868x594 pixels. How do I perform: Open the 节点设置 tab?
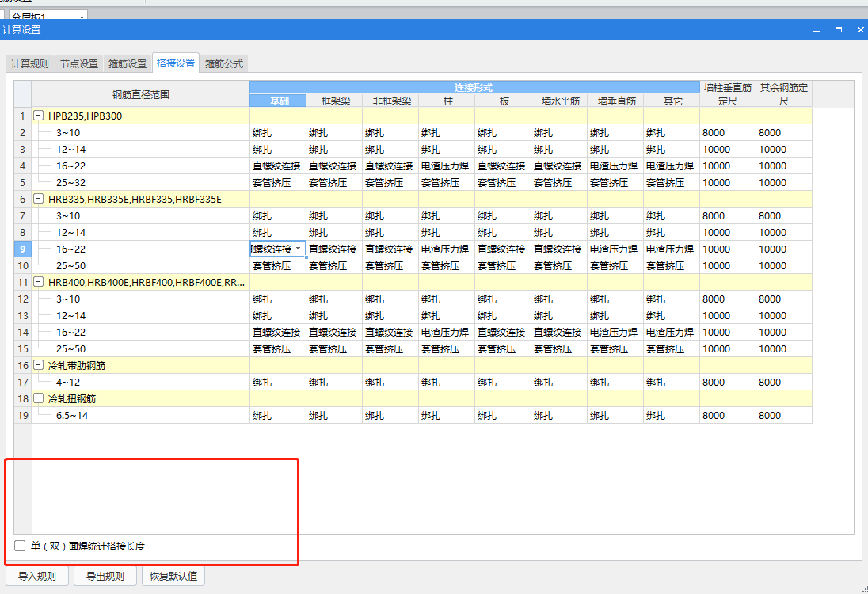point(79,63)
